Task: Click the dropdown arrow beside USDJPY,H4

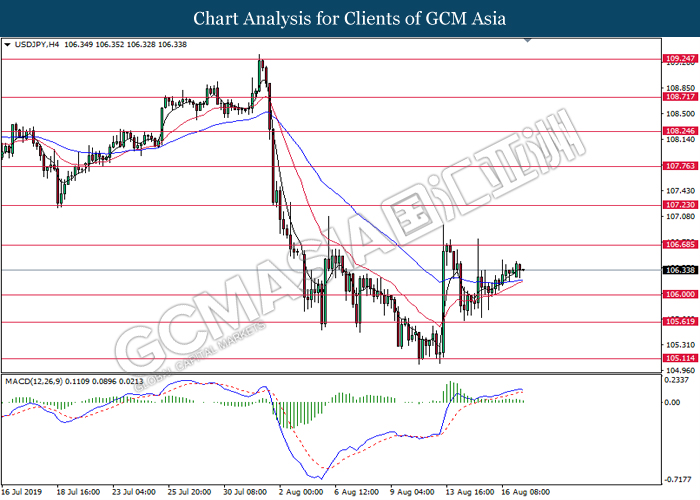Action: click(x=7, y=45)
